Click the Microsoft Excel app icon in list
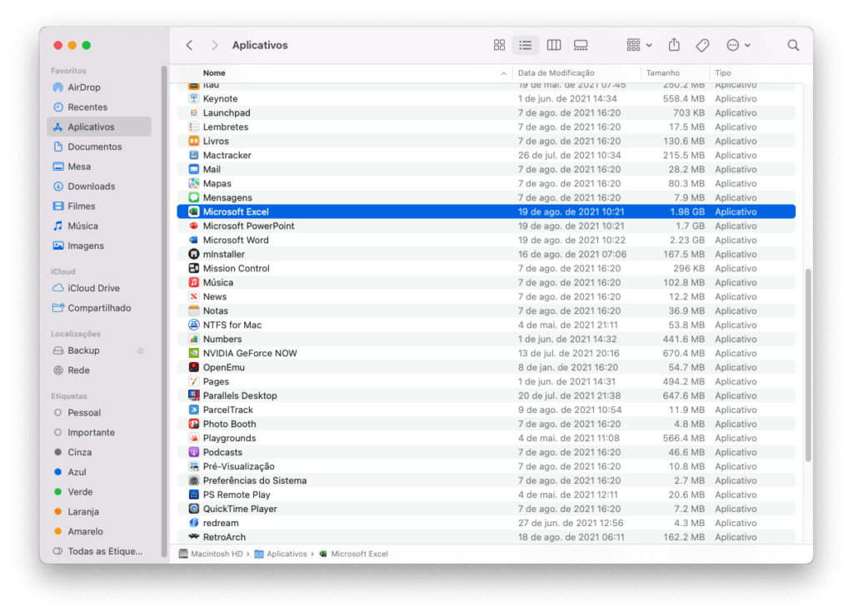The height and width of the screenshot is (616, 853). [193, 211]
